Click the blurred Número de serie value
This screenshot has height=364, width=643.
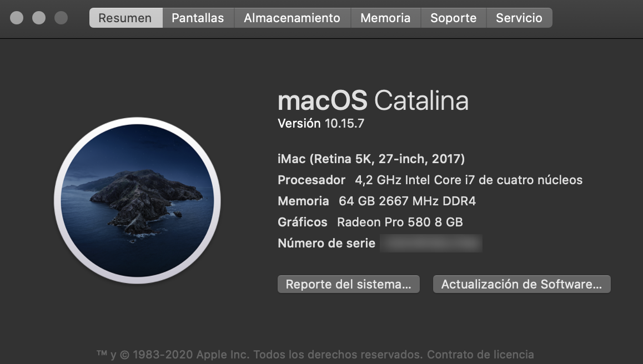[x=432, y=243]
